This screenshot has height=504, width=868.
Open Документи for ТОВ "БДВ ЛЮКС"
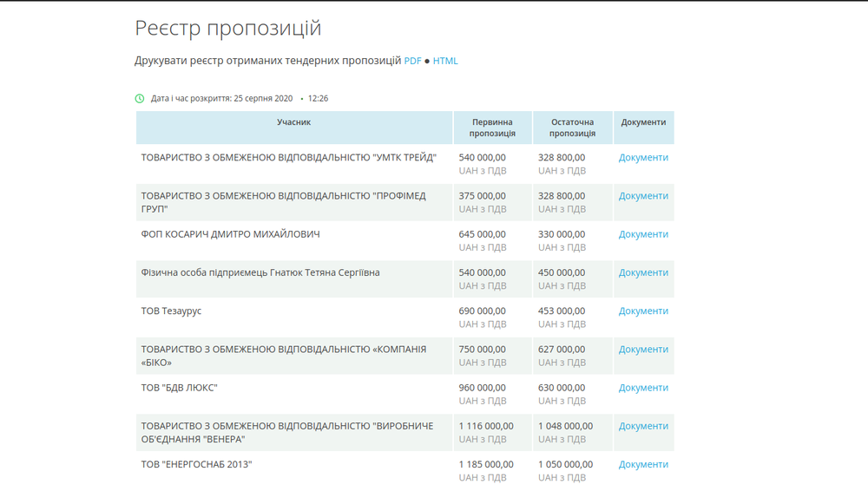643,388
